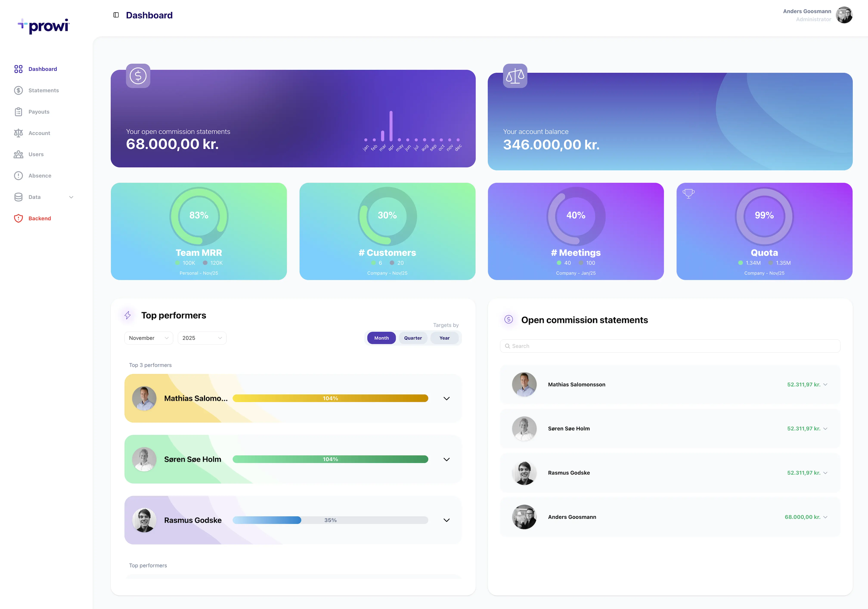Expand Søren Søe Holm performer row
This screenshot has height=609, width=868.
pyautogui.click(x=446, y=459)
